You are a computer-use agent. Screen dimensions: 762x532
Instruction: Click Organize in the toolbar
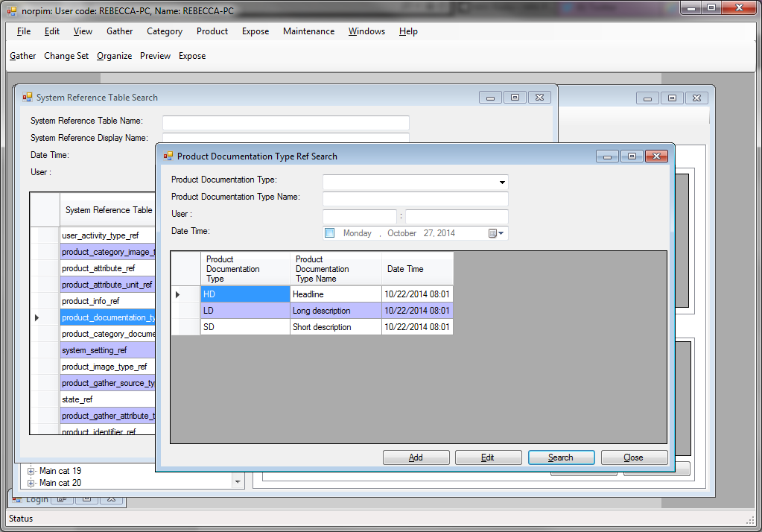[114, 56]
